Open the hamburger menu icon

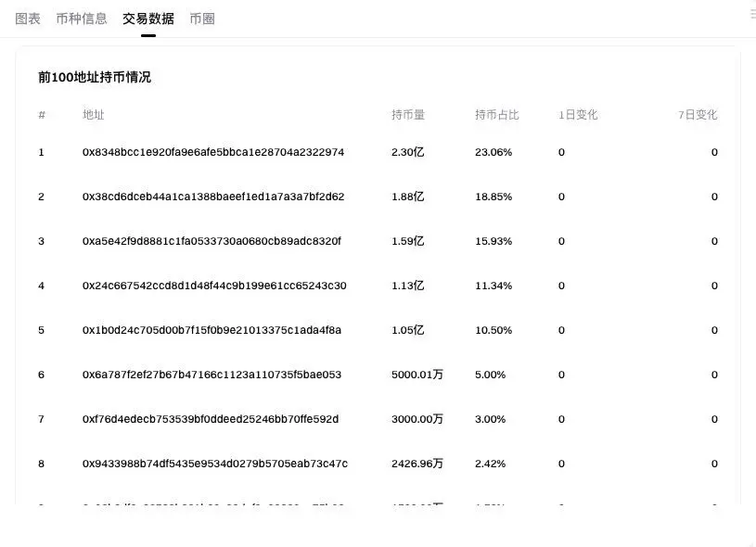coord(750,13)
